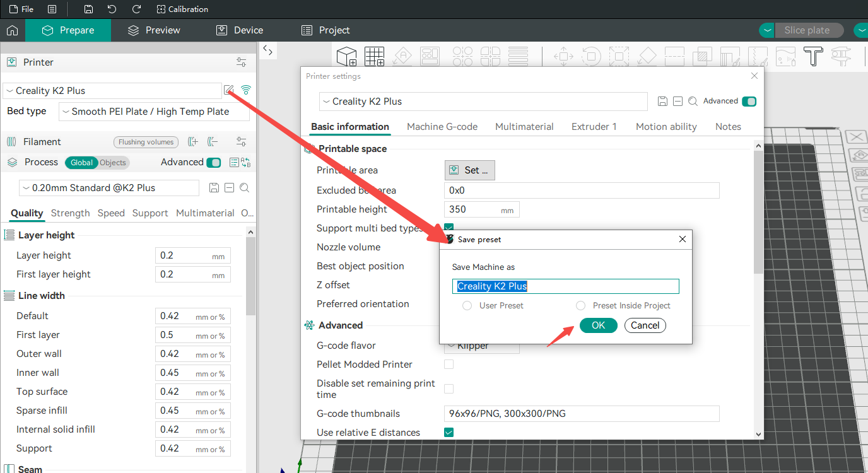
Task: Open Filament section settings sliders icon
Action: click(x=242, y=142)
